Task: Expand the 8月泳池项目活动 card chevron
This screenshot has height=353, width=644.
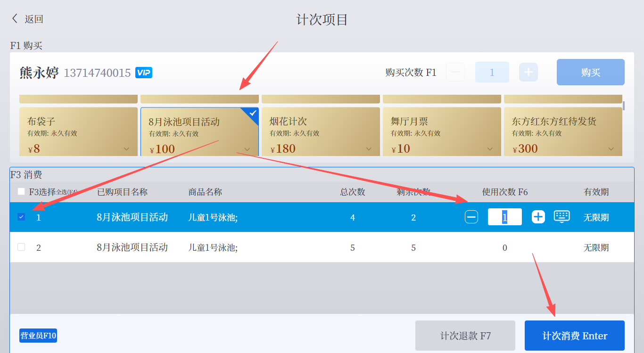Action: point(248,149)
